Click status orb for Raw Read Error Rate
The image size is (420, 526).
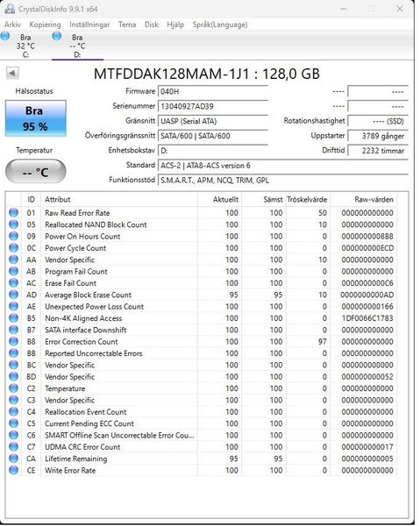click(x=13, y=213)
